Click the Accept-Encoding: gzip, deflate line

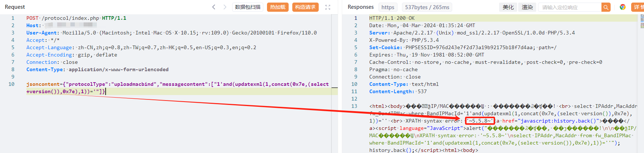[72, 55]
